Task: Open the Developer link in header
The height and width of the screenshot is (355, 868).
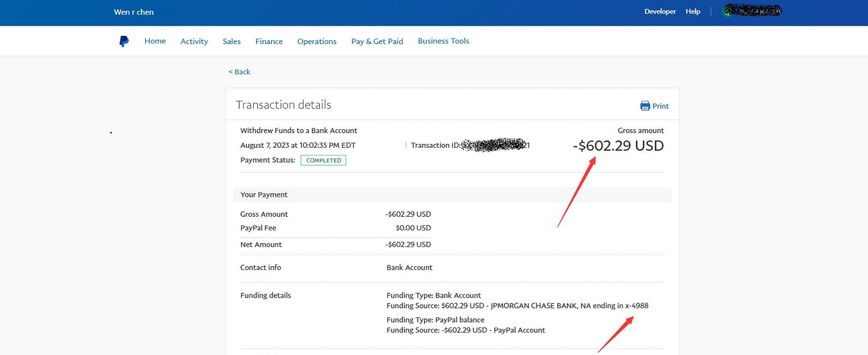Action: click(659, 12)
